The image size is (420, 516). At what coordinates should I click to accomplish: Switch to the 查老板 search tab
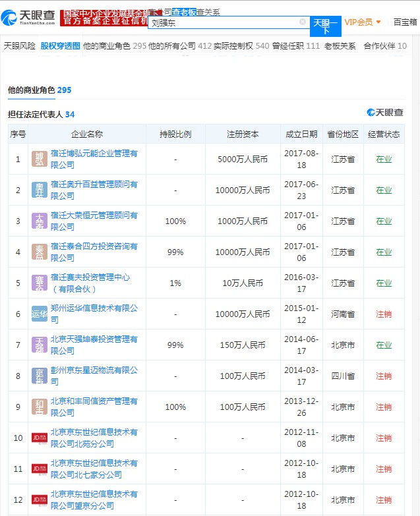click(184, 12)
